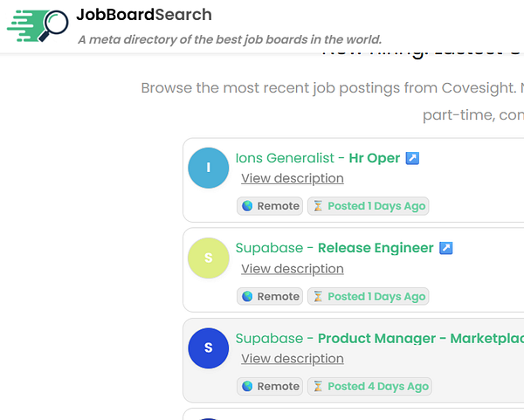The image size is (524, 420).
Task: Click the site tagline about meta directory
Action: [x=230, y=39]
